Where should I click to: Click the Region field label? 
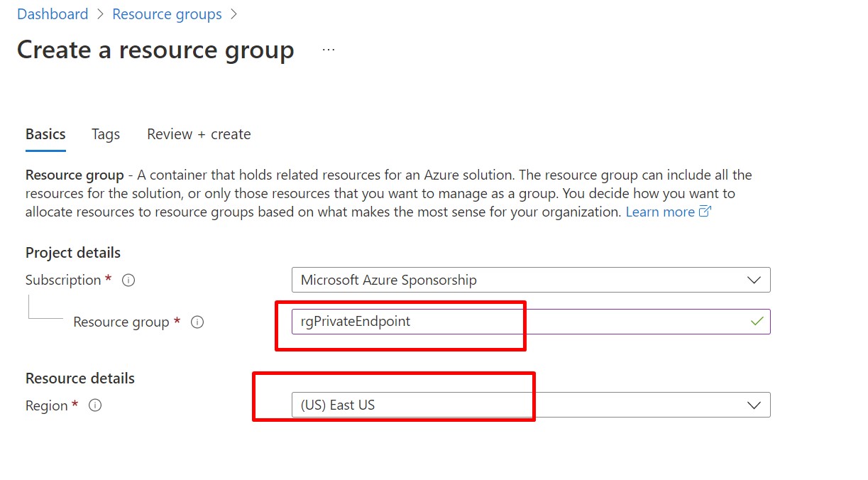pos(46,406)
